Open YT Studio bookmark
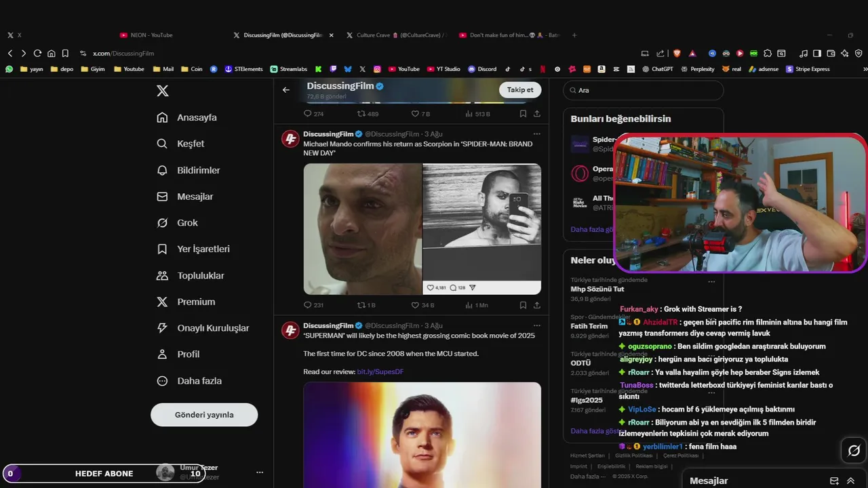Image resolution: width=868 pixels, height=488 pixels. point(443,69)
